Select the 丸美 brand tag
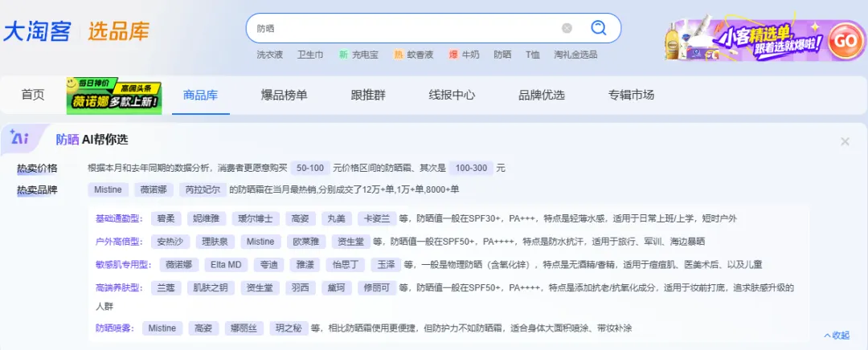The width and height of the screenshot is (868, 350). 337,218
